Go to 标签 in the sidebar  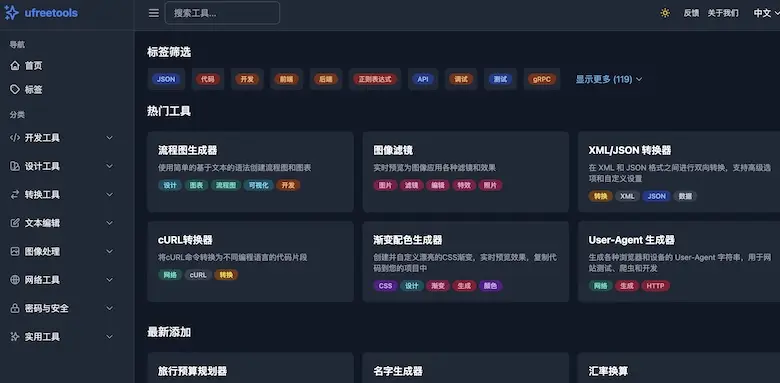[33, 89]
